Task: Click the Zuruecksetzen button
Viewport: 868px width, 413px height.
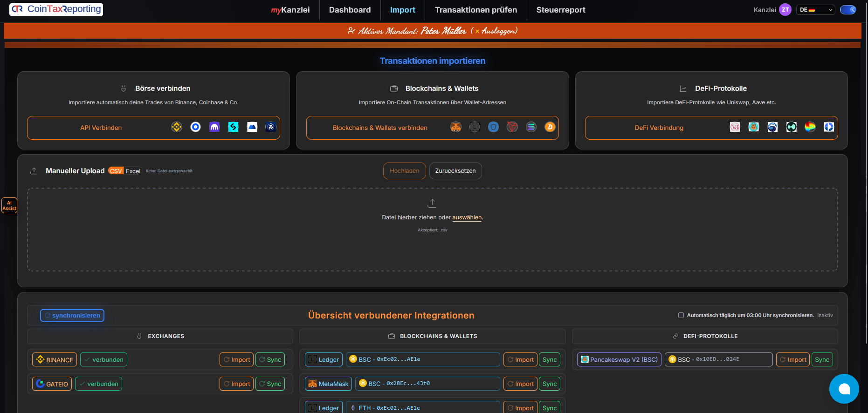Action: pyautogui.click(x=455, y=171)
